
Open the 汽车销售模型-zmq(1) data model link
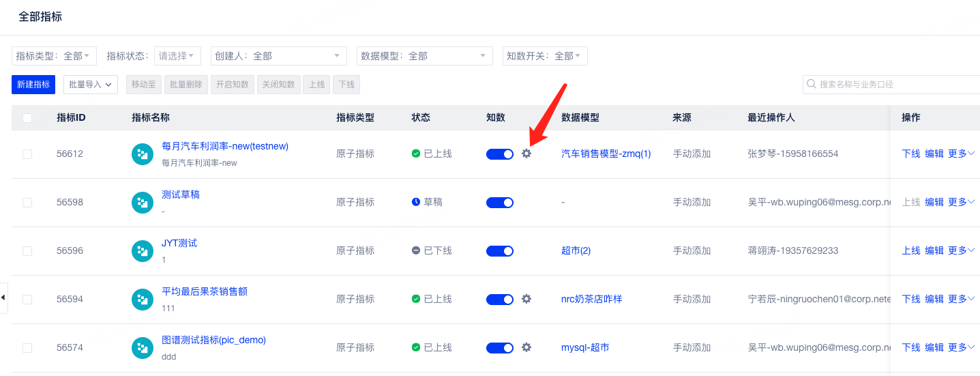tap(606, 154)
